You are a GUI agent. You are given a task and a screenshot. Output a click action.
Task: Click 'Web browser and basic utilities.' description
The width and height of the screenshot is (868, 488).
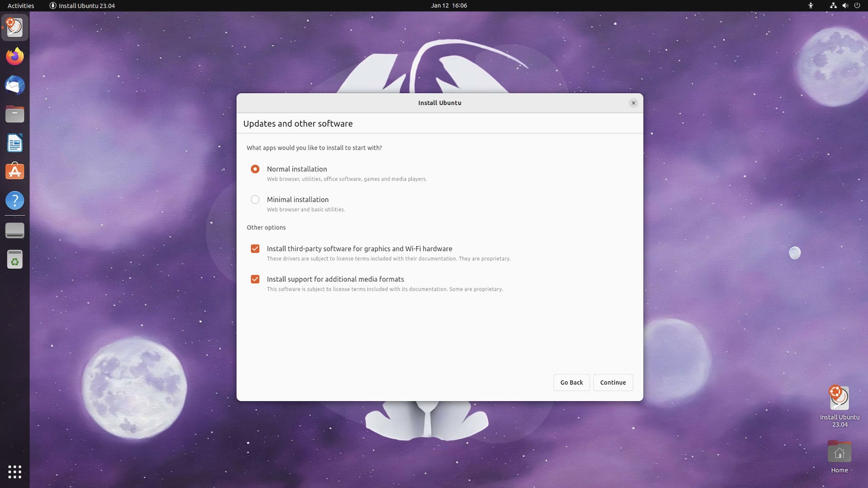[x=306, y=209]
